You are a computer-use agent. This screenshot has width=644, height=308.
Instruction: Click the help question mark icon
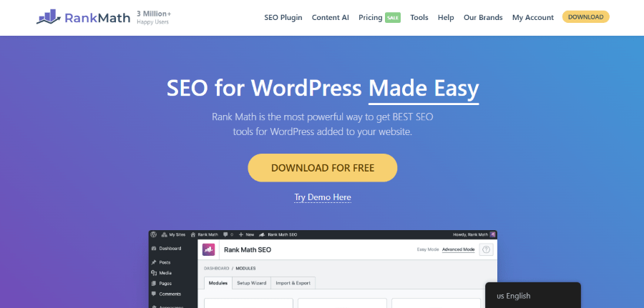[487, 249]
